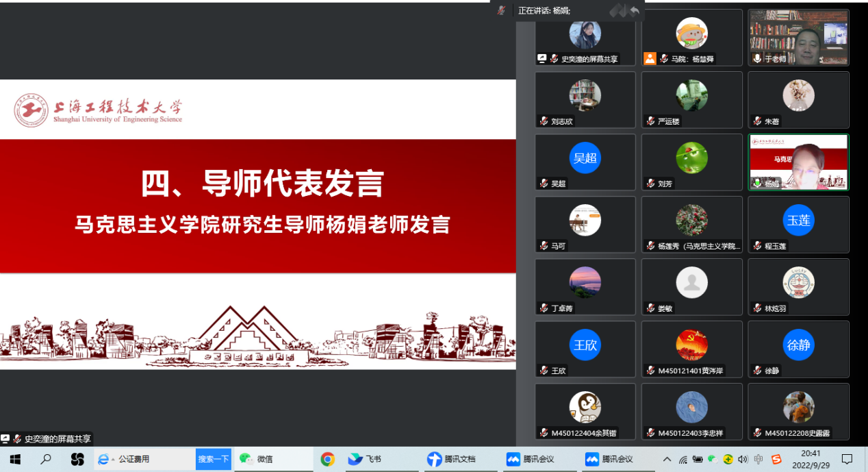Viewport: 868px width, 472px height.
Task: Click the volume icon in system tray
Action: [743, 459]
